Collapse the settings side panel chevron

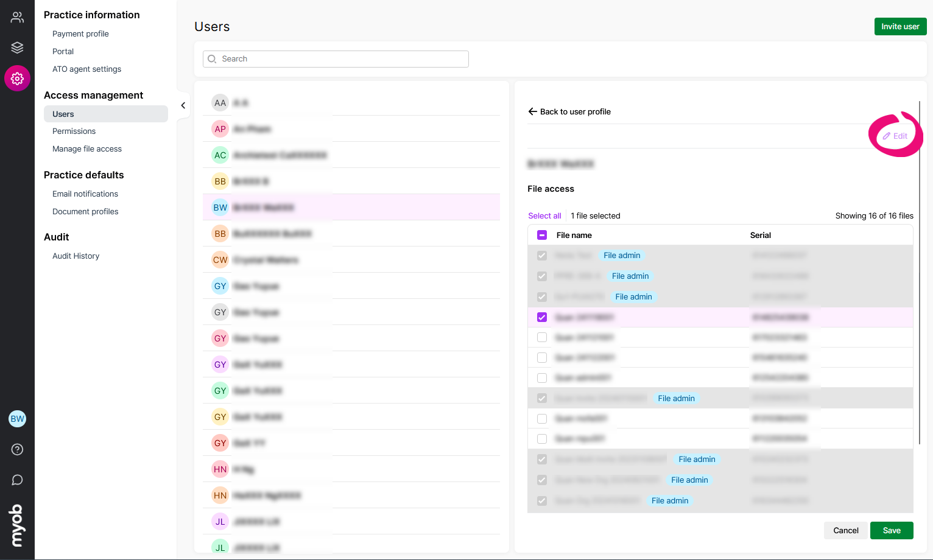tap(183, 105)
